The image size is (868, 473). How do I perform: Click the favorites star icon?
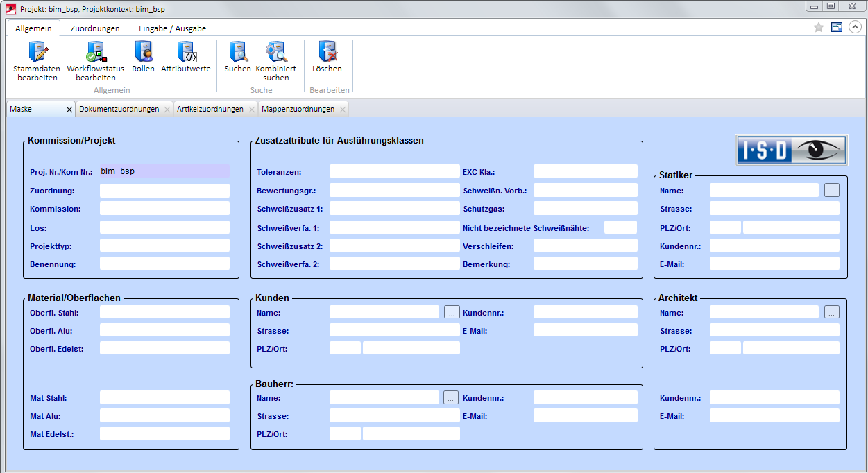point(818,27)
